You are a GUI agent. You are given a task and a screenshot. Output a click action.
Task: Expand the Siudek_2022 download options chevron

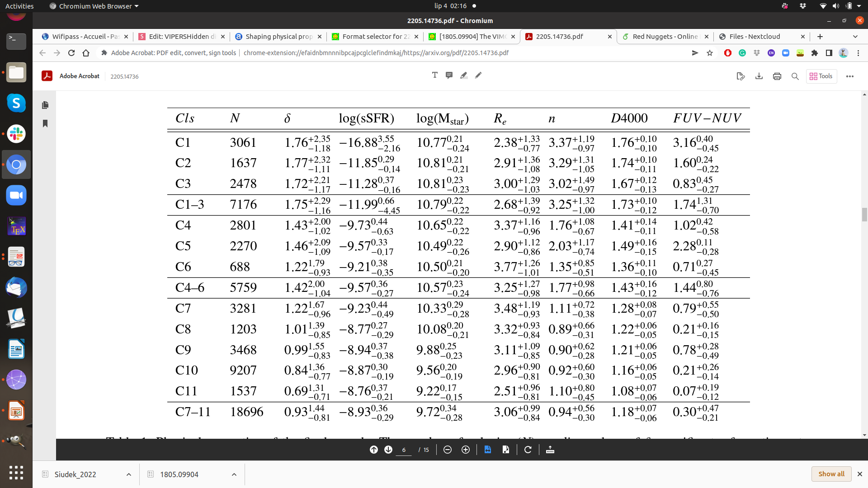(x=129, y=474)
